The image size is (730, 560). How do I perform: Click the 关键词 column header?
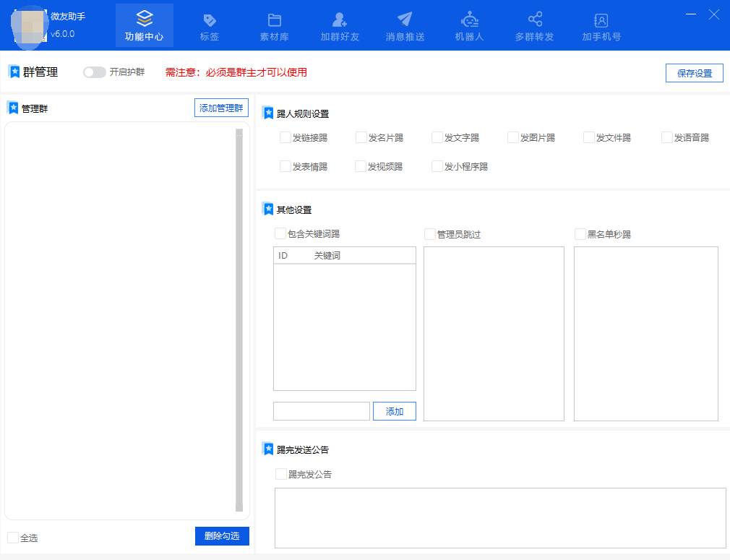[327, 256]
